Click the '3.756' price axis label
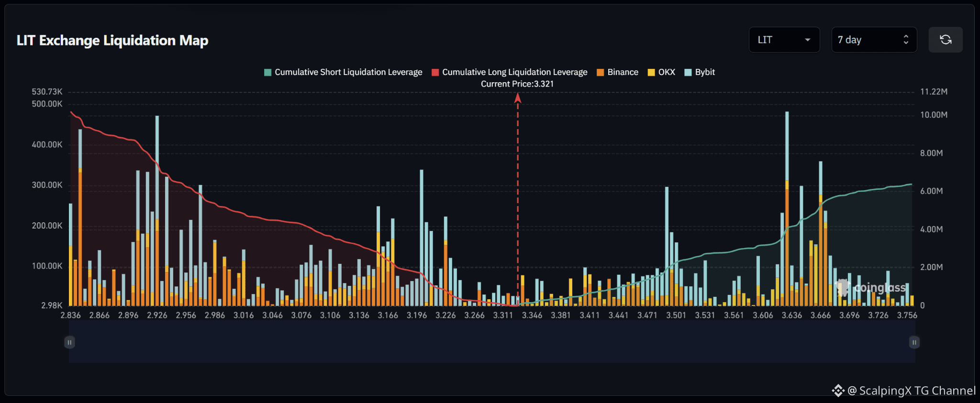 click(907, 316)
